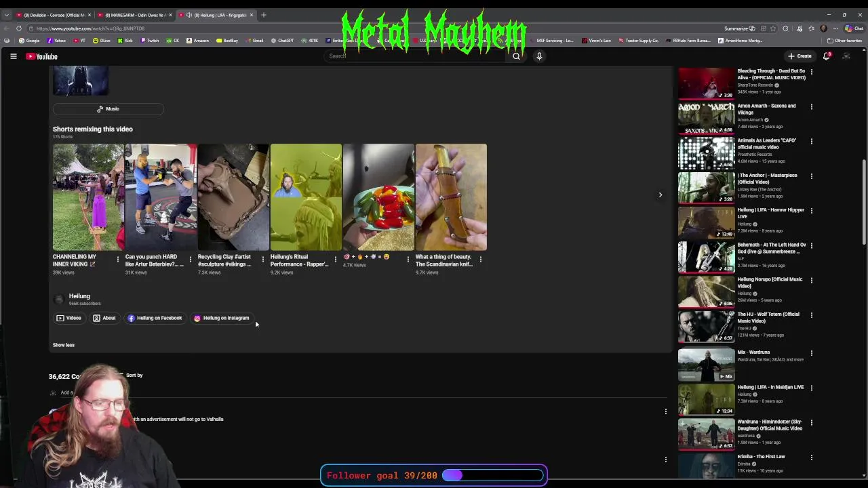Open a new browser tab
This screenshot has width=868, height=488.
[x=264, y=15]
